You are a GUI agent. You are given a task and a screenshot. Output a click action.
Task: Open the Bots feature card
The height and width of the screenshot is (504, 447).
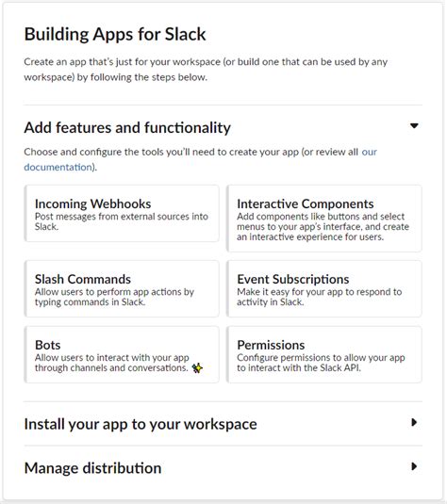click(122, 354)
